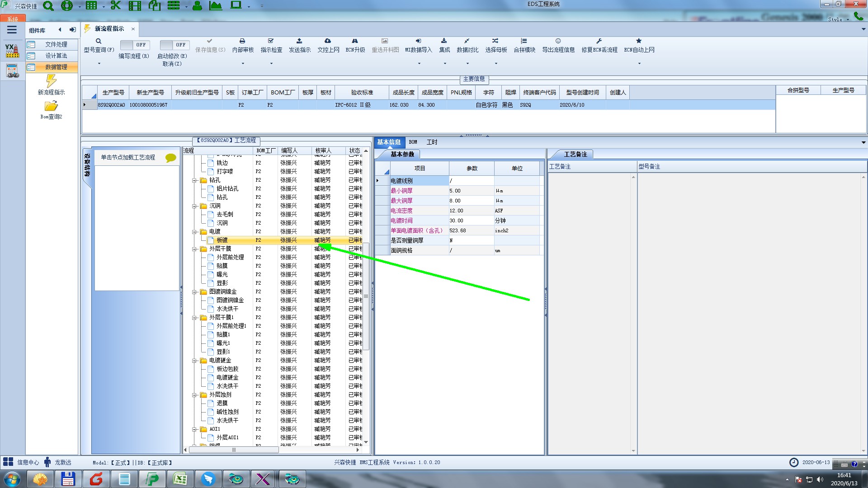Image resolution: width=868 pixels, height=488 pixels.
Task: Open the 新流程指示 lightning icon in sidebar
Action: pyautogui.click(x=51, y=81)
